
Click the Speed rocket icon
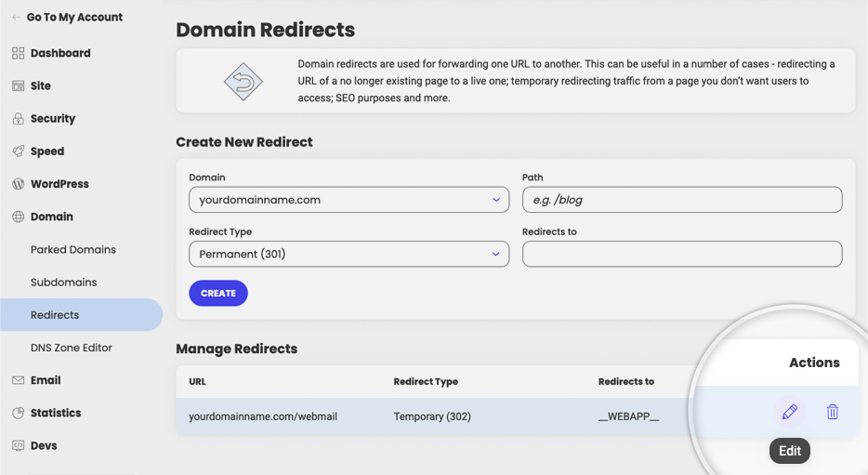coord(19,152)
